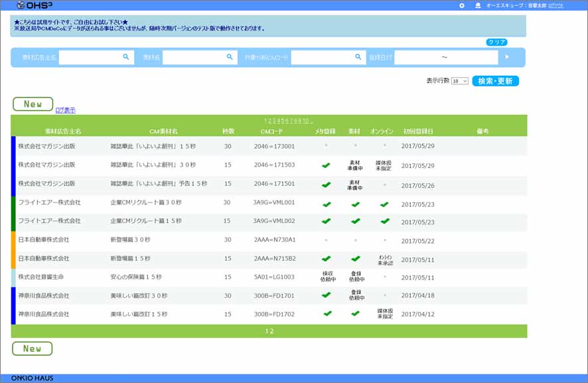
Task: Click the 初回登録日 column header
Action: (418, 131)
